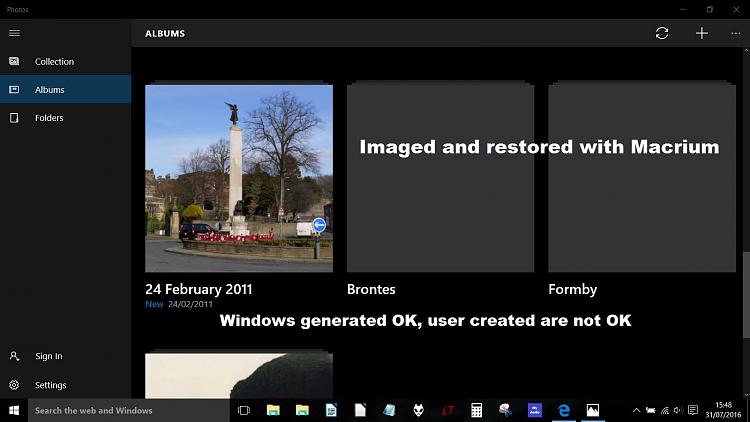The width and height of the screenshot is (750, 422).
Task: Switch to Photos app on taskbar
Action: (x=593, y=411)
